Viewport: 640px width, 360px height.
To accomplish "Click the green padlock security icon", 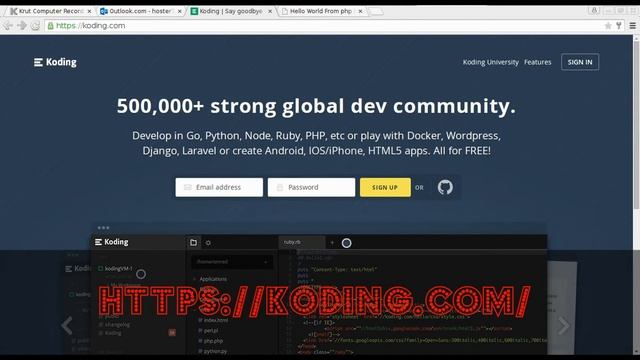I will click(51, 26).
